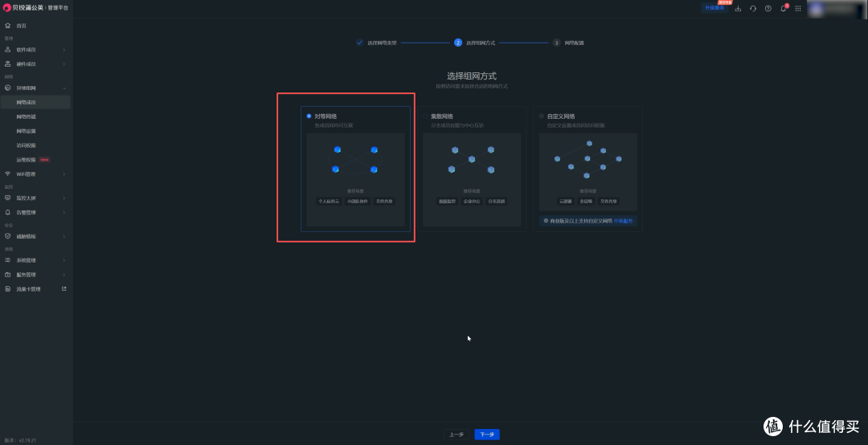868x445 pixels.
Task: Click step 1 选择网络类型 label
Action: click(382, 43)
